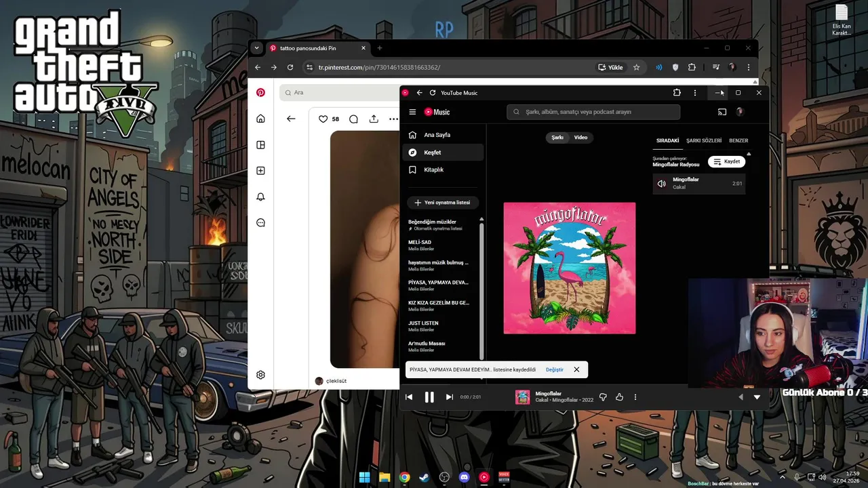The image size is (868, 488).
Task: Cast to a device from YouTube Music
Action: [722, 112]
